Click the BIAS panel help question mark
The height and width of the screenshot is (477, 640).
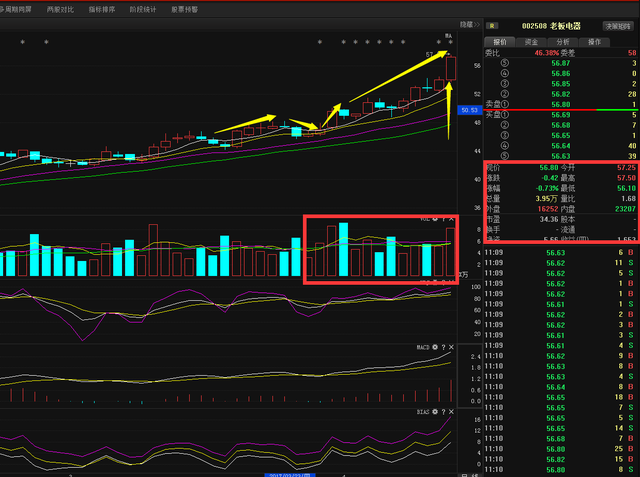(443, 411)
